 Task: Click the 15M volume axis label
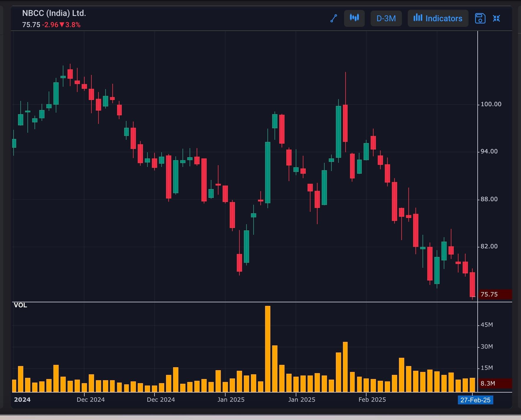pyautogui.click(x=487, y=368)
